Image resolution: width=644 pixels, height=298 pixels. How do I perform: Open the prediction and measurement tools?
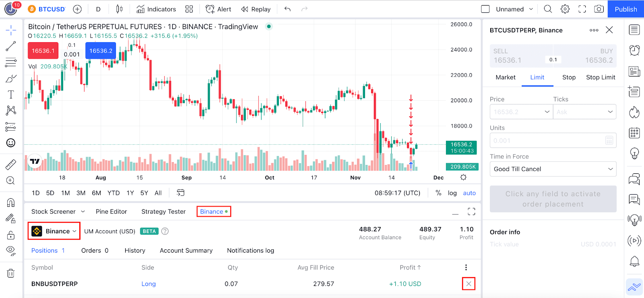pos(11,127)
